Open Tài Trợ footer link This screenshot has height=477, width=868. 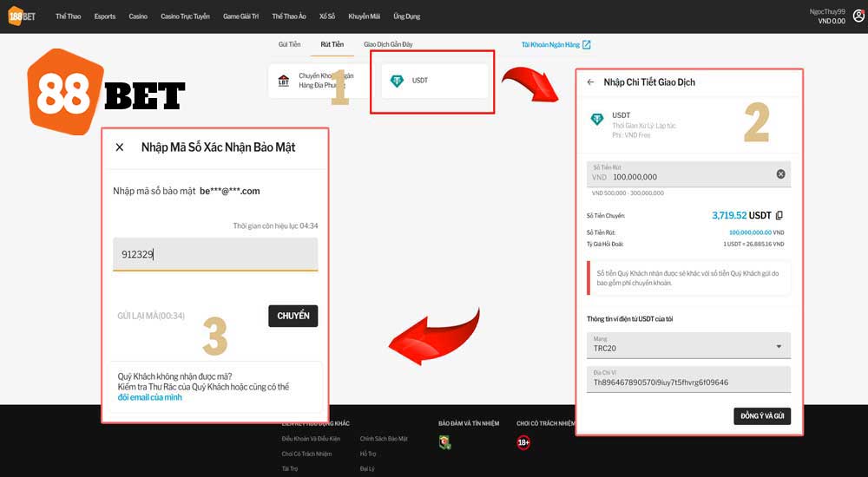(290, 468)
